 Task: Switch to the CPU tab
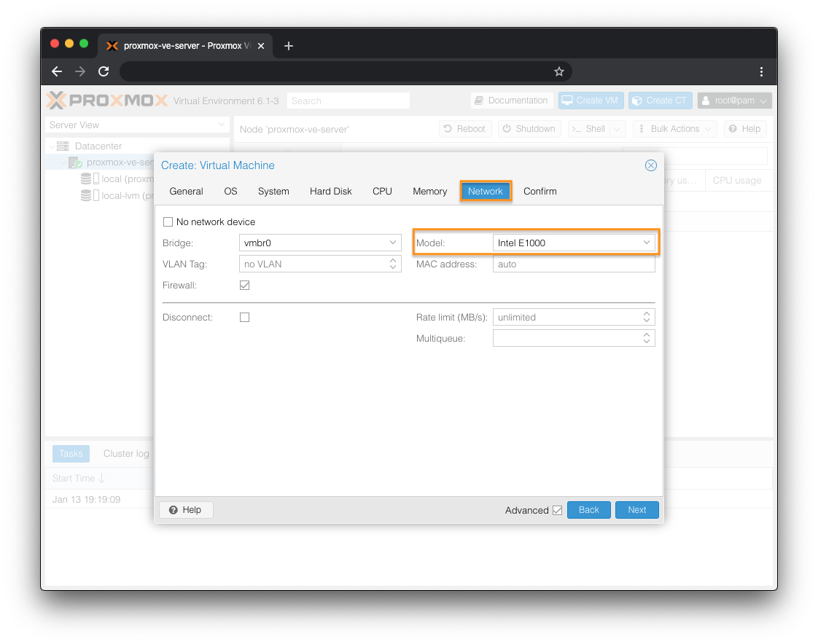[382, 192]
